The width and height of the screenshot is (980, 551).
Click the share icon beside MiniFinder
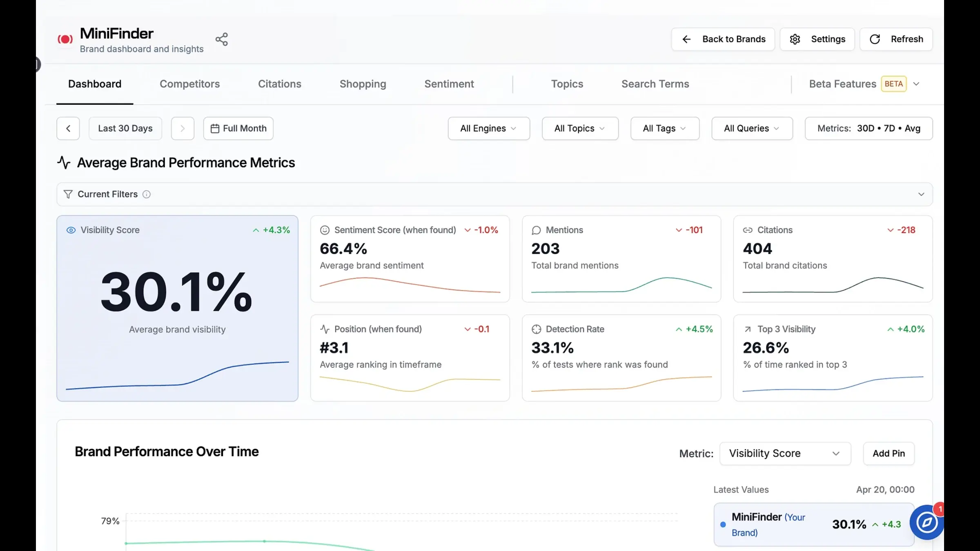(222, 39)
